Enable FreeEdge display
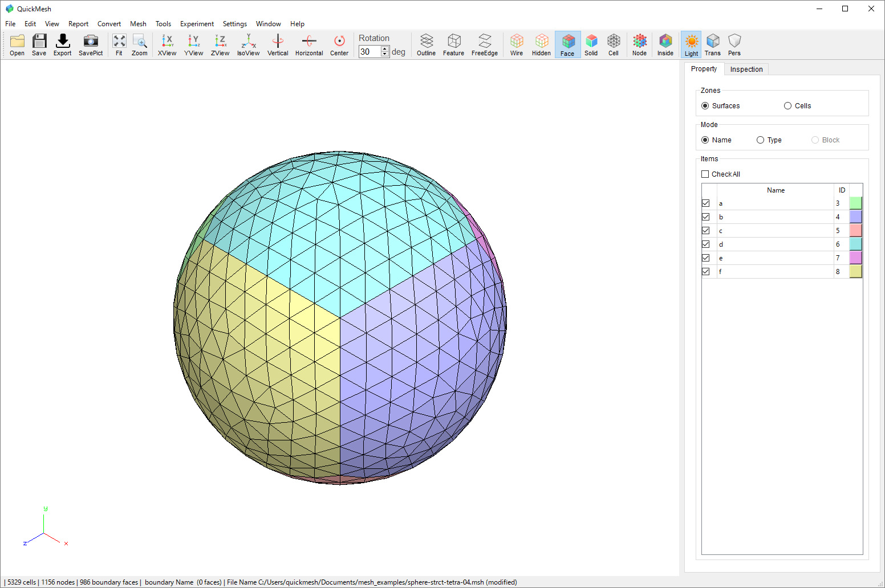The height and width of the screenshot is (588, 885). (x=485, y=44)
